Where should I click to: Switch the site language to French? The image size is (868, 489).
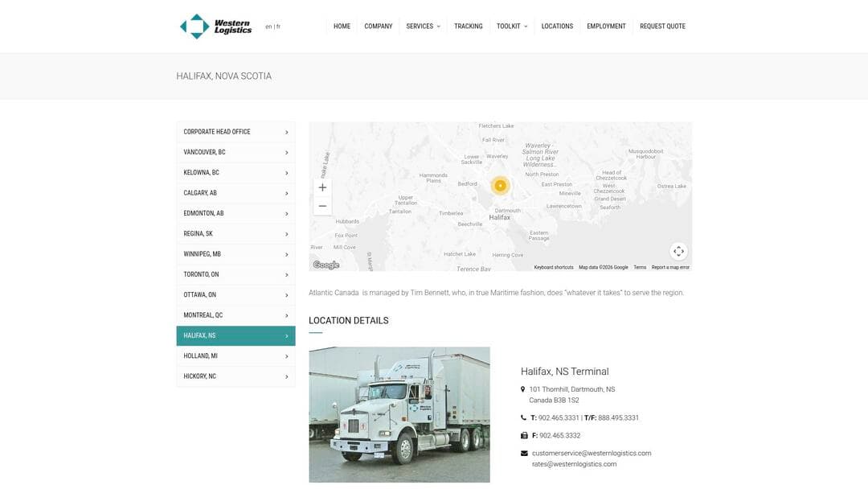[x=278, y=26]
